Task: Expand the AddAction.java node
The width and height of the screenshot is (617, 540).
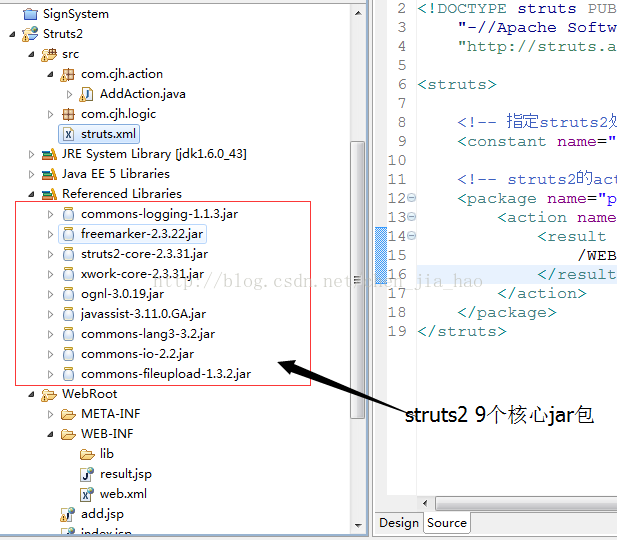Action: (69, 94)
